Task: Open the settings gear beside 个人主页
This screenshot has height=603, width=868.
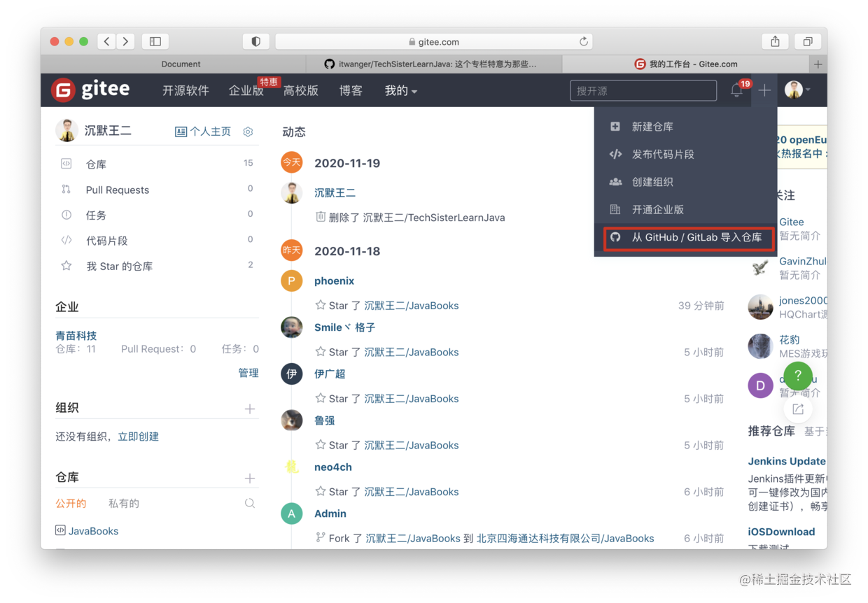Action: point(248,131)
